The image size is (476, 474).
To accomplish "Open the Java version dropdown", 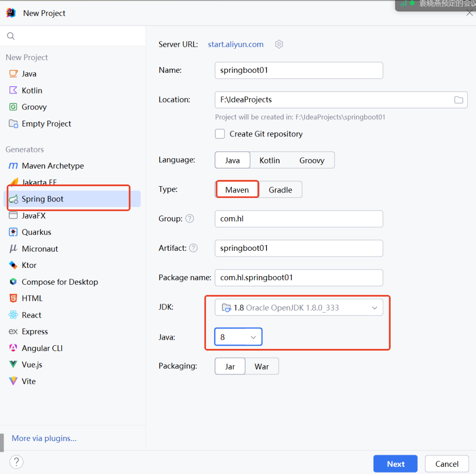I will pos(238,337).
